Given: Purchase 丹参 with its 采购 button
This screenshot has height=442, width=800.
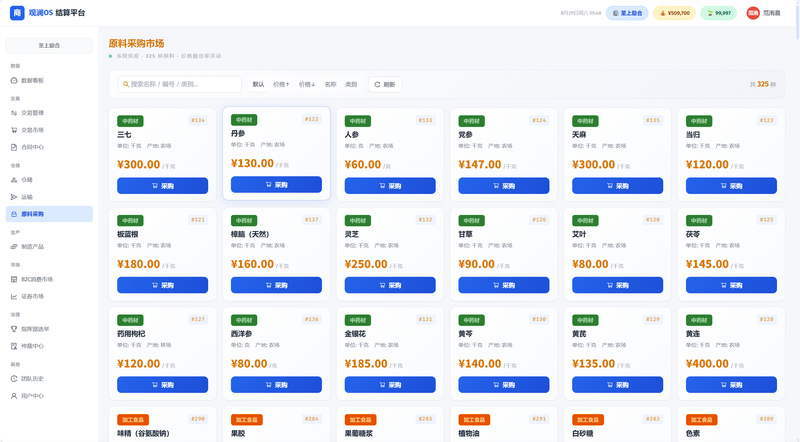Looking at the screenshot, I should tap(277, 185).
